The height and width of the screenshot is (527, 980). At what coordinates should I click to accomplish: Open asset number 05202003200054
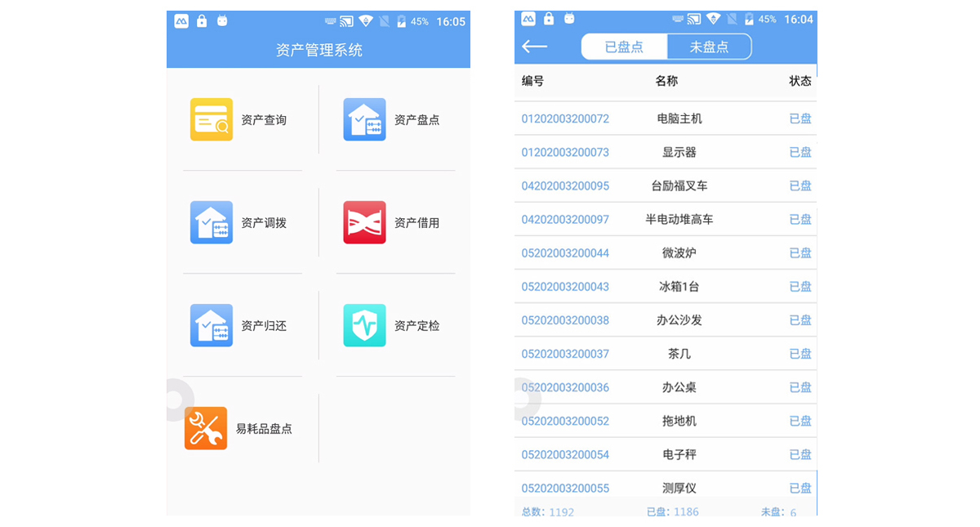tap(565, 454)
